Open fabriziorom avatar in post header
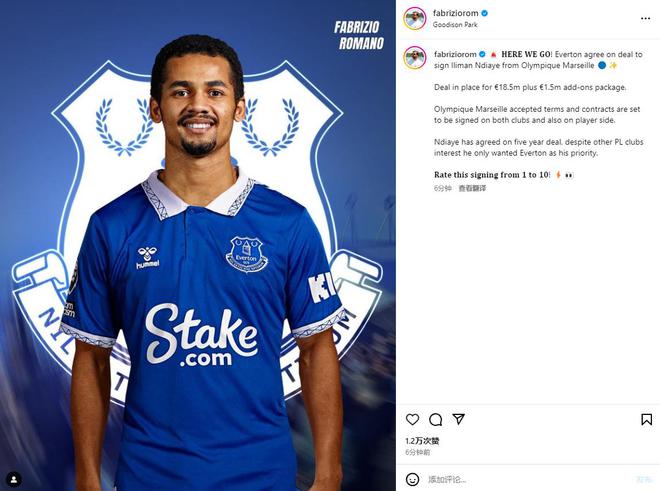 click(x=414, y=18)
